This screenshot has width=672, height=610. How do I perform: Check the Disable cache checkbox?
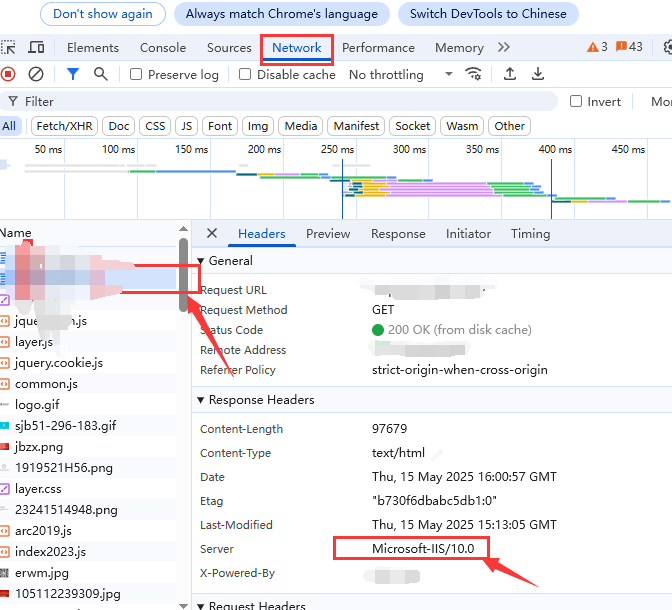[245, 75]
